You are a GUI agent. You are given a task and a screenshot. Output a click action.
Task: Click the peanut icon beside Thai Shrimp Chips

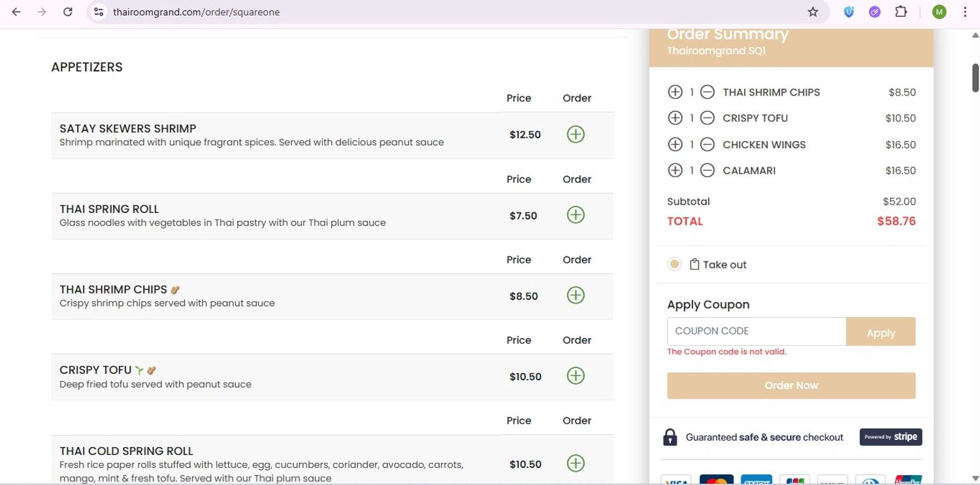click(174, 290)
